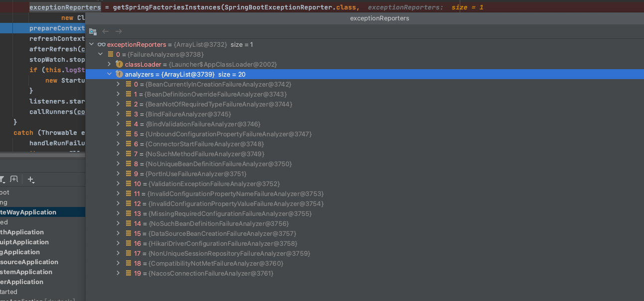Click the watch glasses icon beside exceptionReporters
Image resolution: width=644 pixels, height=301 pixels.
(x=101, y=44)
